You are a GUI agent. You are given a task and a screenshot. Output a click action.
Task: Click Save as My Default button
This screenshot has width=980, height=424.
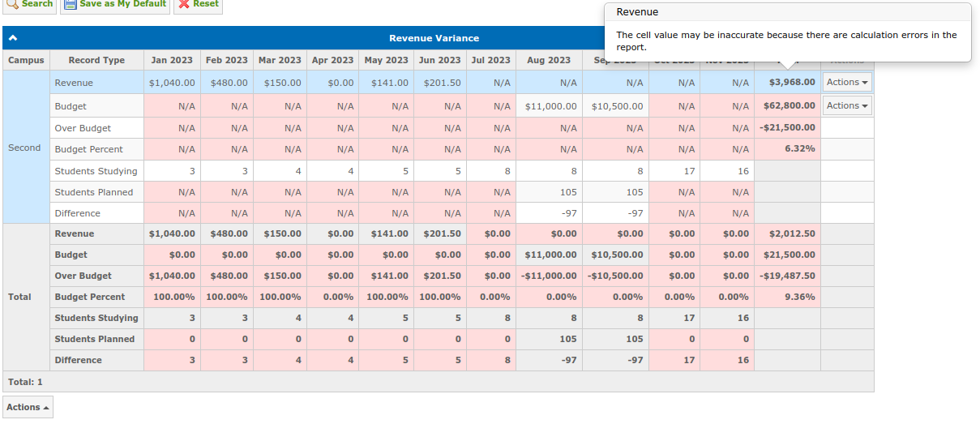point(115,4)
